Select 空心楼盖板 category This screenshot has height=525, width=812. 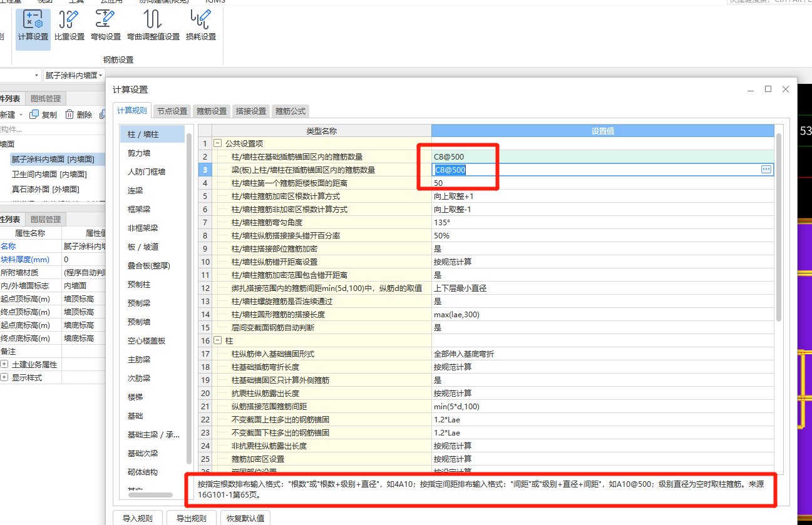pos(152,340)
